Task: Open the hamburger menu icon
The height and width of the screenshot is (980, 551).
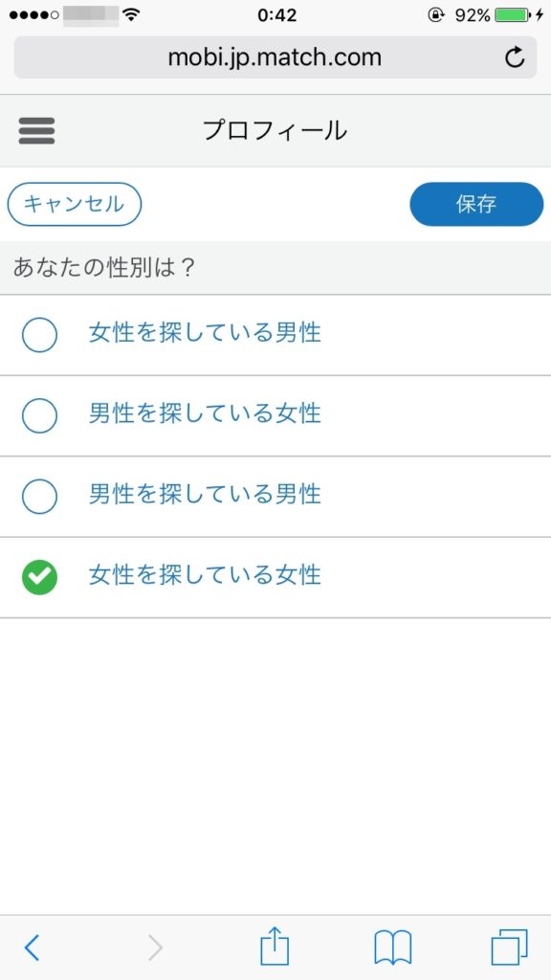Action: point(36,131)
